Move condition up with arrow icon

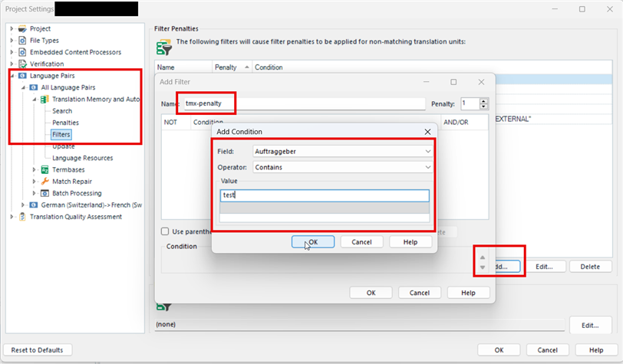coord(483,257)
